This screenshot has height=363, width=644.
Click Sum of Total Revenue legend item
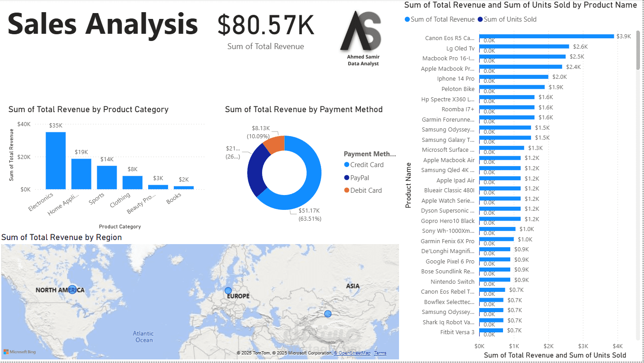[440, 19]
